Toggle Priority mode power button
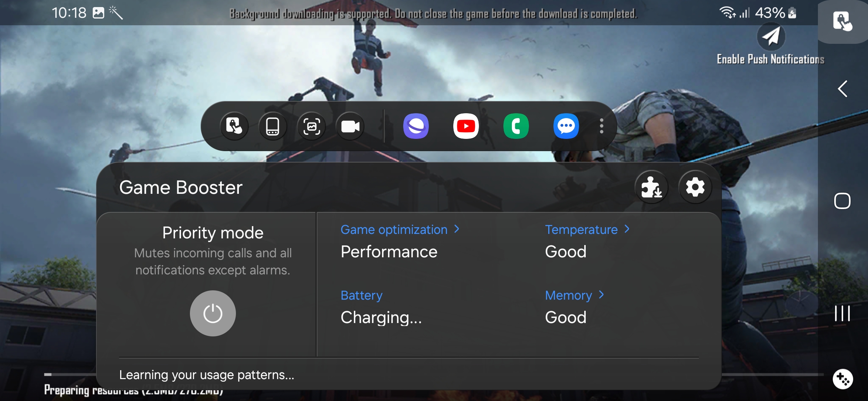This screenshot has width=868, height=401. pyautogui.click(x=213, y=313)
